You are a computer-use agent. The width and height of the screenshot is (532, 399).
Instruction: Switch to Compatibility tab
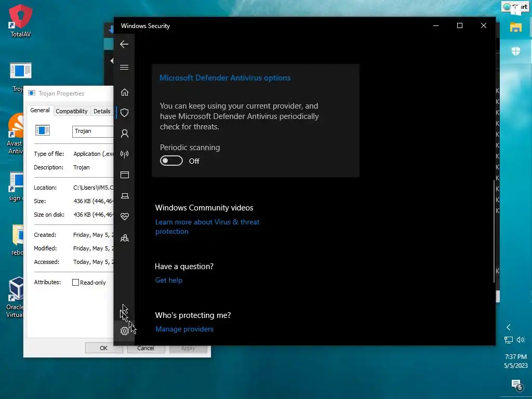pos(72,111)
